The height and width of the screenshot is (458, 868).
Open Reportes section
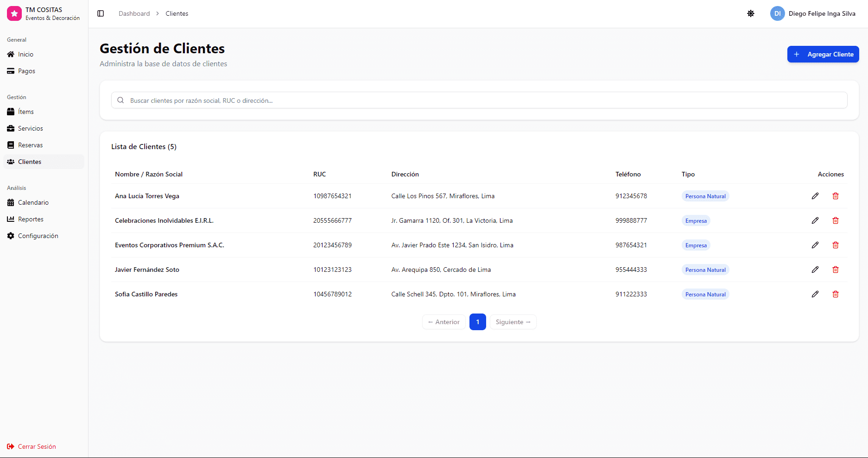[x=44, y=219]
